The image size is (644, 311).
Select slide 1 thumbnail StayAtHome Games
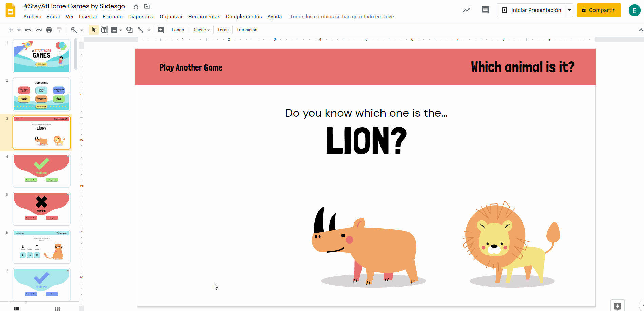click(x=41, y=56)
